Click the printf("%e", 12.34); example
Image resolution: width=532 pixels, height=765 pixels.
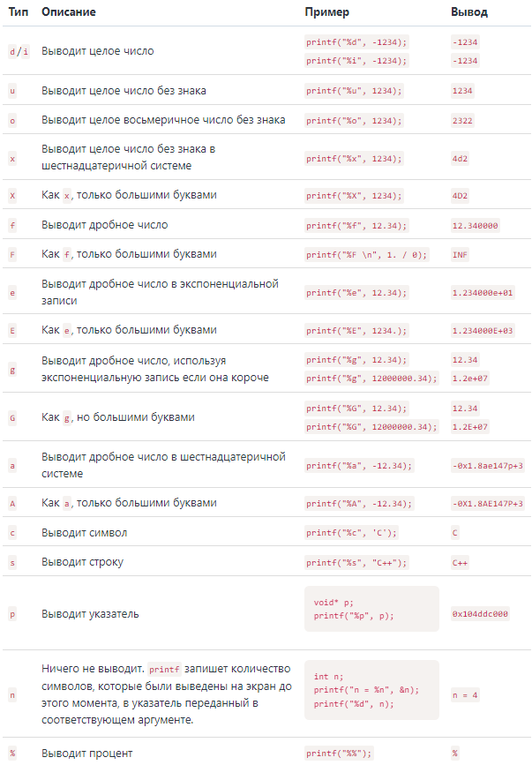[356, 293]
